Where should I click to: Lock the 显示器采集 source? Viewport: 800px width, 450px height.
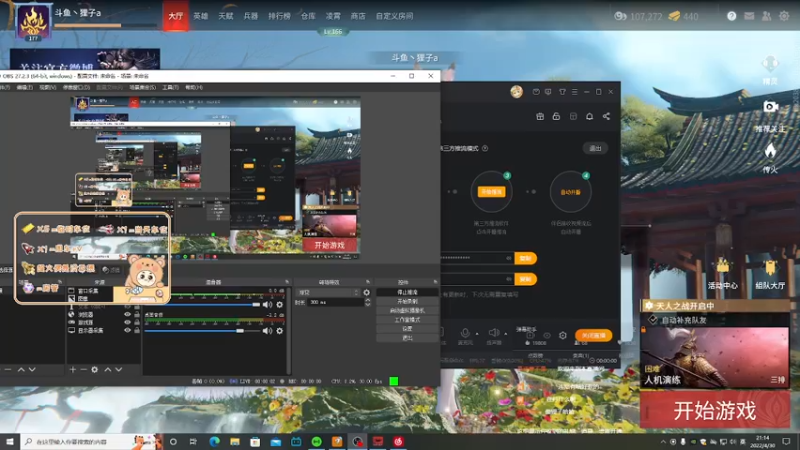137,330
